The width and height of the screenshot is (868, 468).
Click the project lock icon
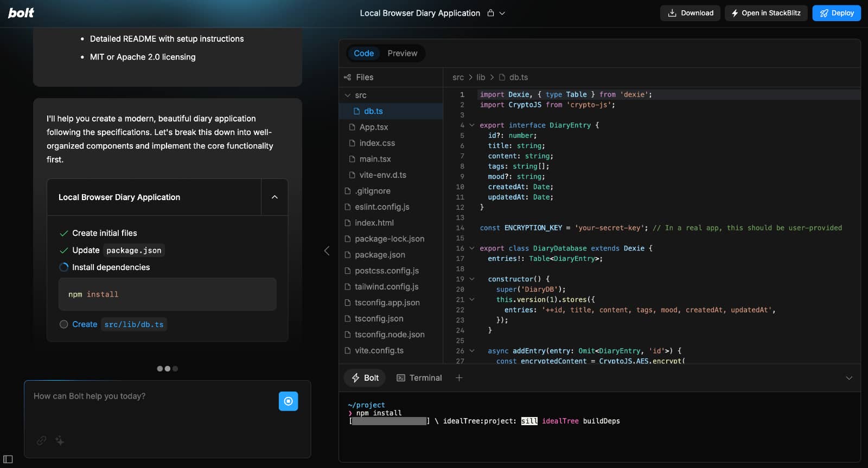point(490,13)
